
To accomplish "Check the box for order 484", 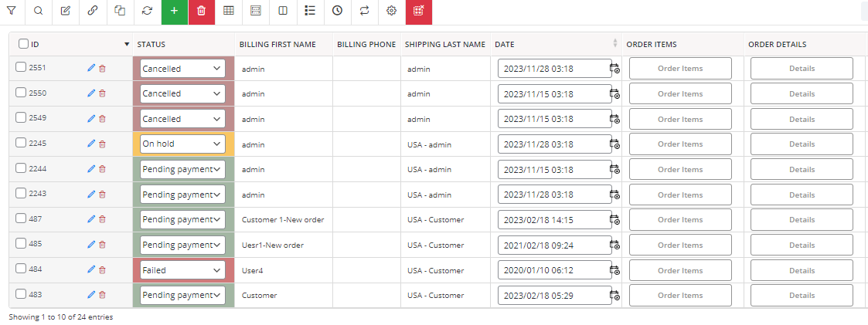I will (x=20, y=269).
